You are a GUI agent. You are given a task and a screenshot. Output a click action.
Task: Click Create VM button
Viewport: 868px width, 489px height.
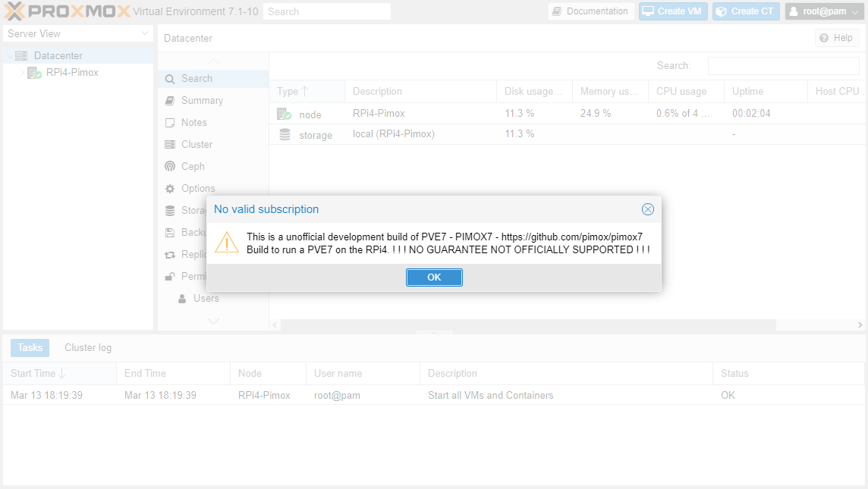pyautogui.click(x=672, y=11)
